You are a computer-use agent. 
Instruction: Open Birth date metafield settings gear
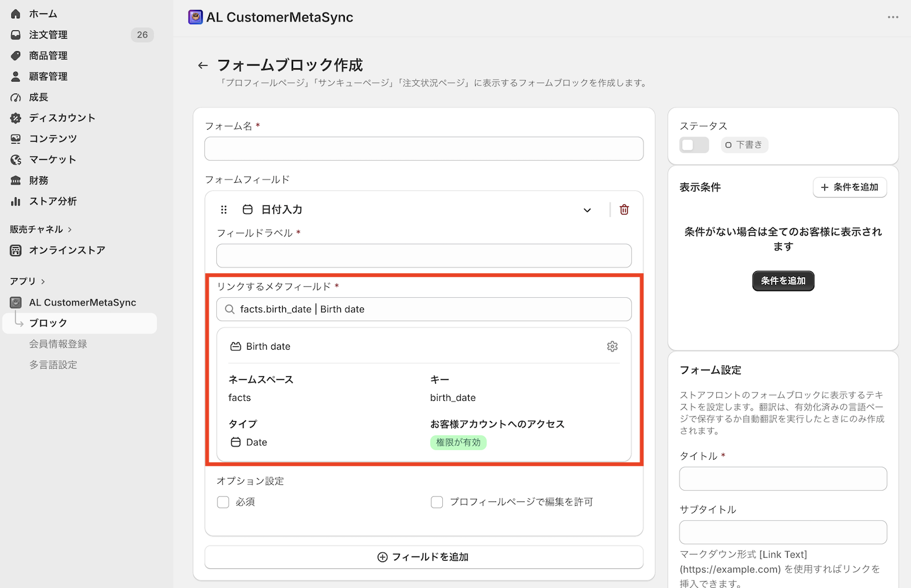(x=612, y=346)
